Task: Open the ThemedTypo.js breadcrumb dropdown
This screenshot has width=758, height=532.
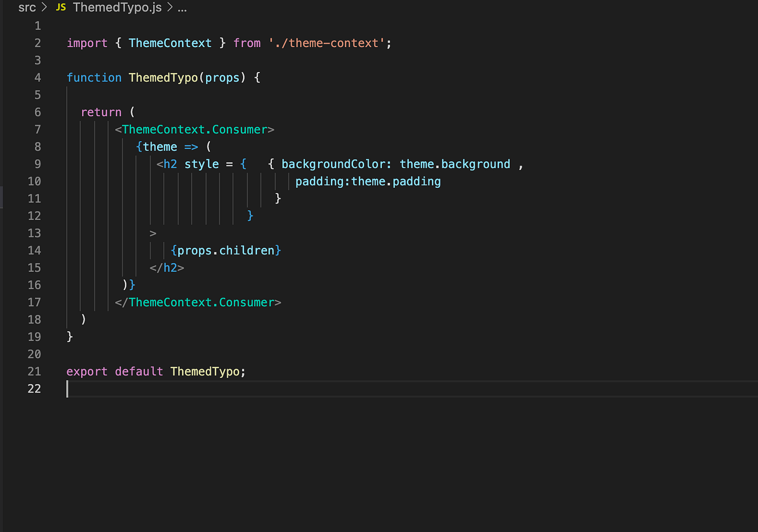Action: pos(117,7)
